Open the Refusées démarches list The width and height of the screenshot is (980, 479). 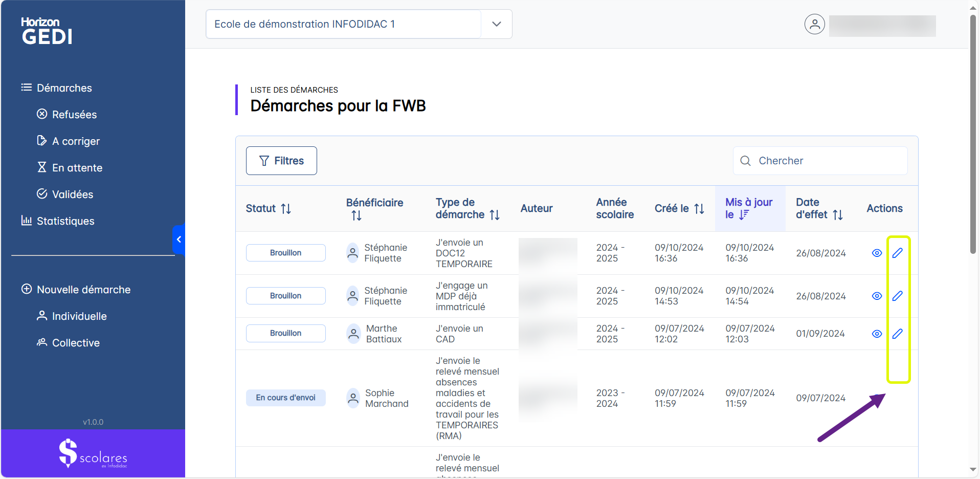[74, 115]
